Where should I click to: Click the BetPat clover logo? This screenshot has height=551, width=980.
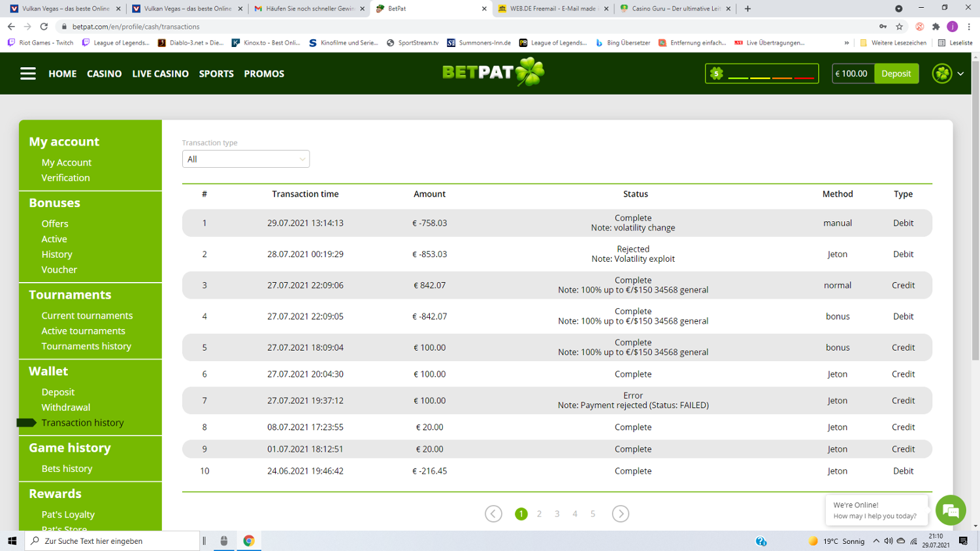pos(493,72)
